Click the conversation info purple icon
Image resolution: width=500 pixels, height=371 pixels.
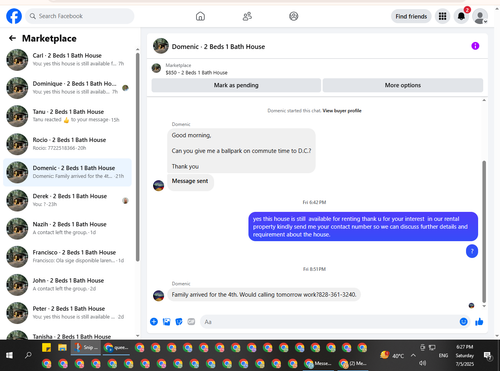[x=475, y=46]
